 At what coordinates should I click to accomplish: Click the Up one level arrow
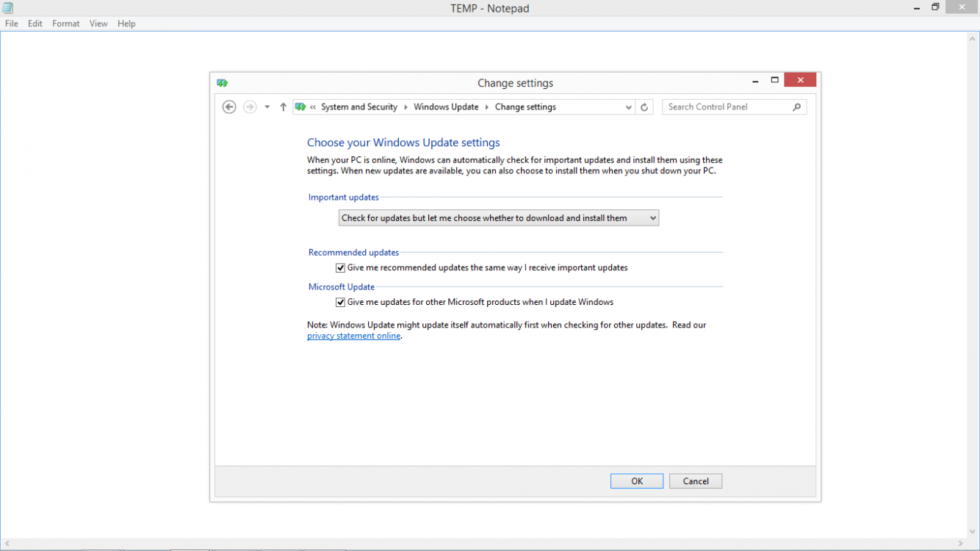pos(283,107)
